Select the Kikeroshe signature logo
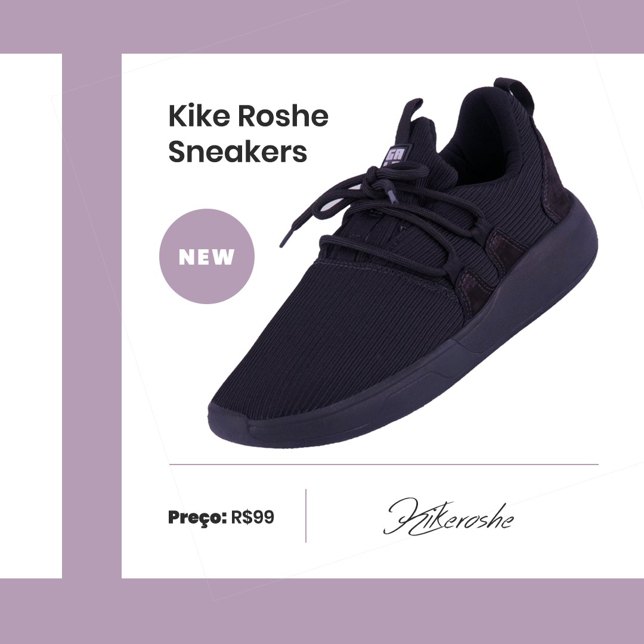The image size is (644, 644). click(x=448, y=516)
